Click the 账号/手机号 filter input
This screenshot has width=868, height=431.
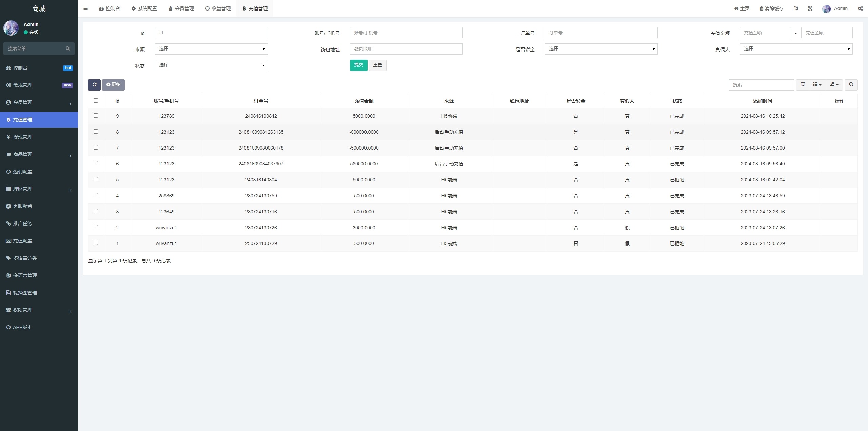[406, 33]
